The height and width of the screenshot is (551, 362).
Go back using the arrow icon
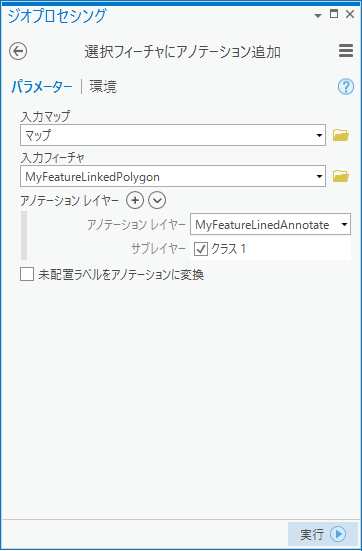[x=18, y=52]
